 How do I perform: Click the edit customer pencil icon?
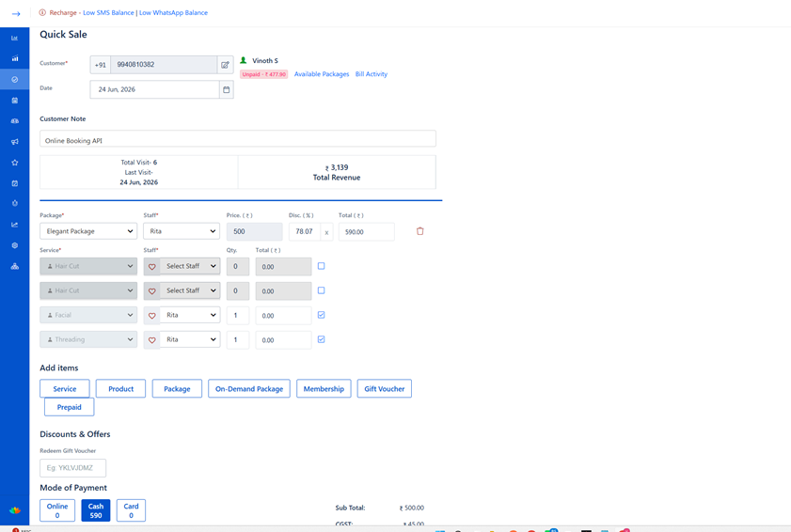click(225, 65)
